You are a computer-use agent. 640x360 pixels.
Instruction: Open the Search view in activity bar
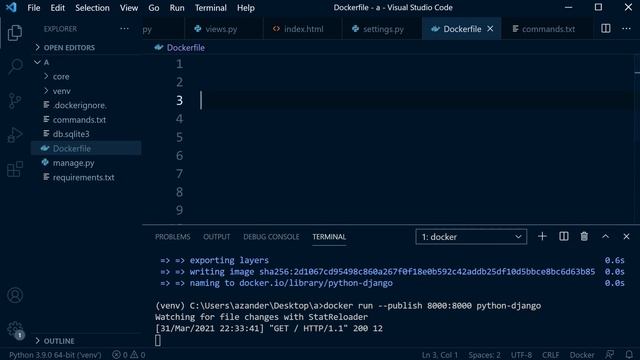pos(15,67)
